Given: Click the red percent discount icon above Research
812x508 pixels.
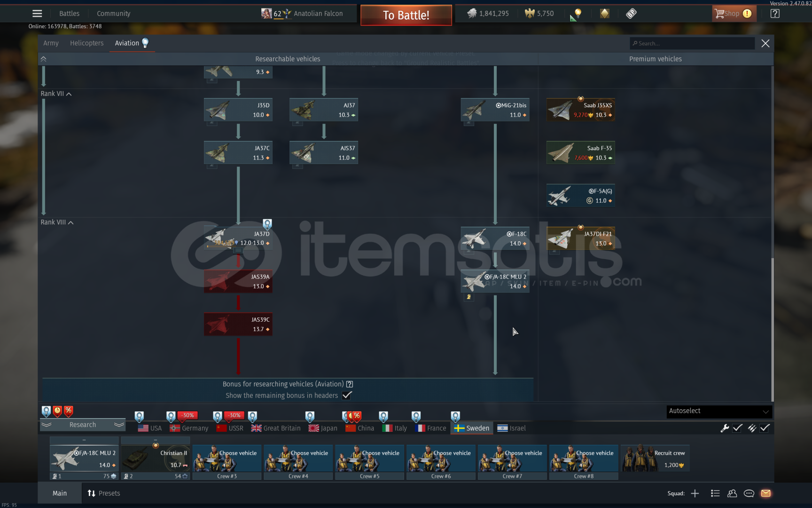Looking at the screenshot, I should pyautogui.click(x=69, y=411).
